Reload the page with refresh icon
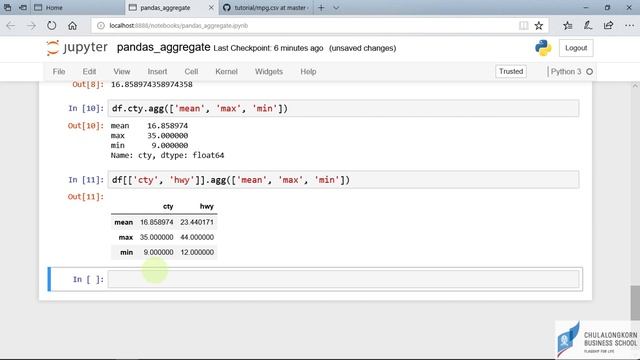The width and height of the screenshot is (640, 360). pyautogui.click(x=51, y=26)
